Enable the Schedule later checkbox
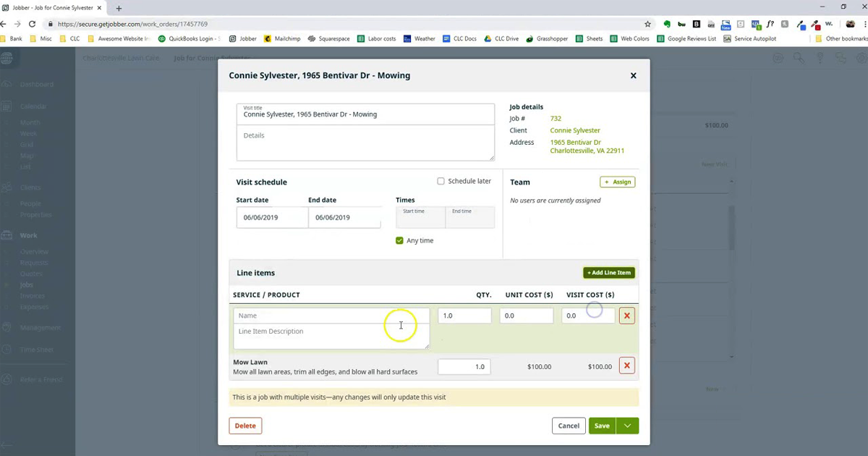The width and height of the screenshot is (868, 456). pos(441,181)
